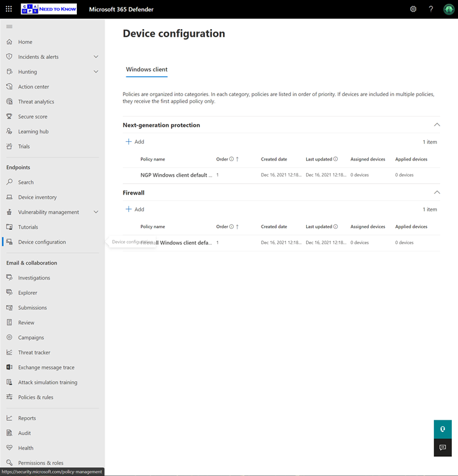
Task: Collapse the Firewall section
Action: [x=436, y=193]
